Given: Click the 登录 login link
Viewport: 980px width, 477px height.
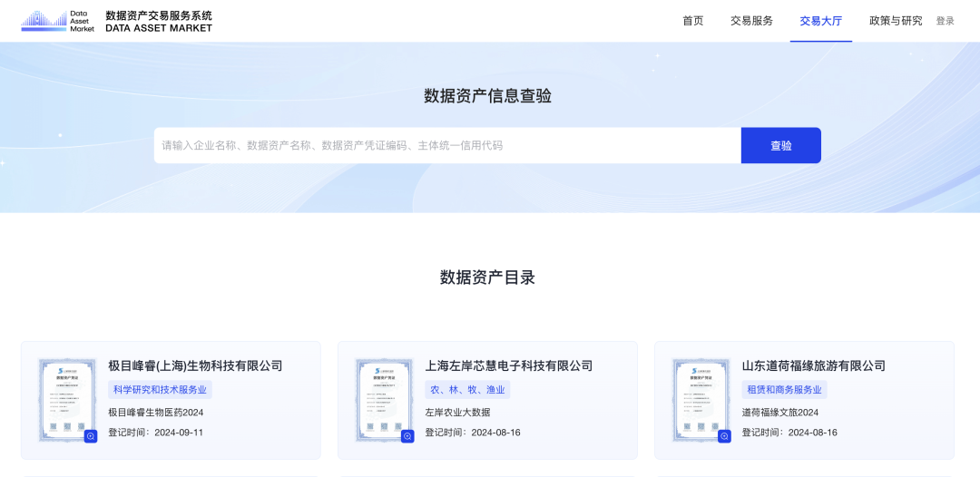Looking at the screenshot, I should pos(945,21).
